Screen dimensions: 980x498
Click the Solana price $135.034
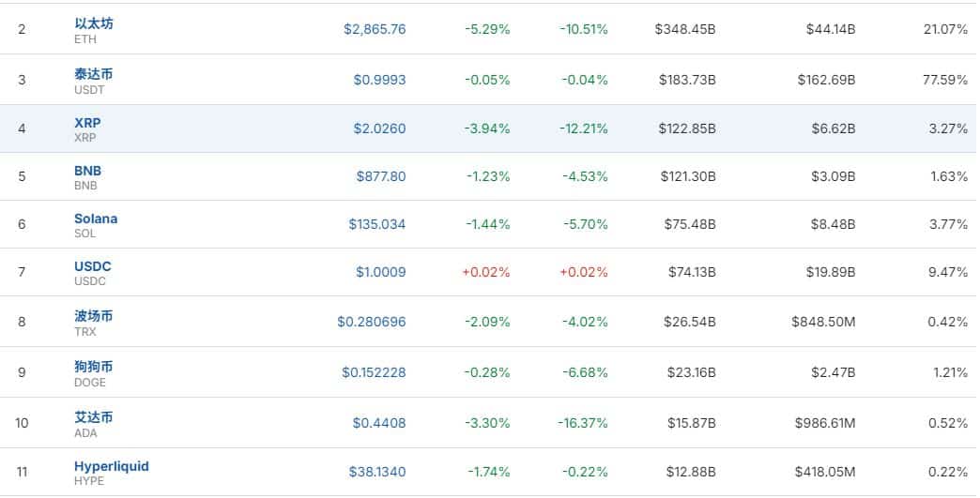tap(376, 224)
